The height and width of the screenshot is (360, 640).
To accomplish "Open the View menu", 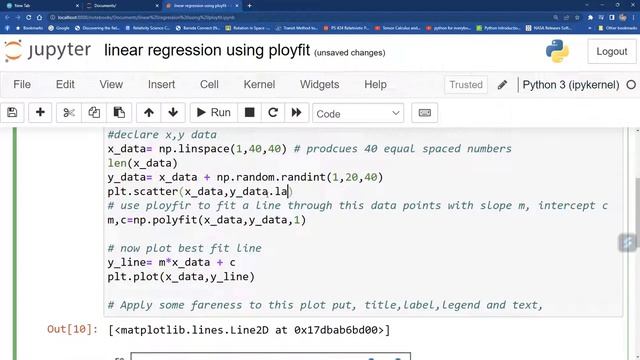I will click(111, 84).
